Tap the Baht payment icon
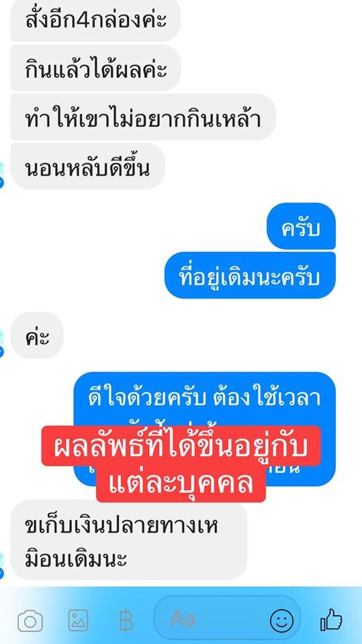Image resolution: width=362 pixels, height=644 pixels. [x=126, y=621]
